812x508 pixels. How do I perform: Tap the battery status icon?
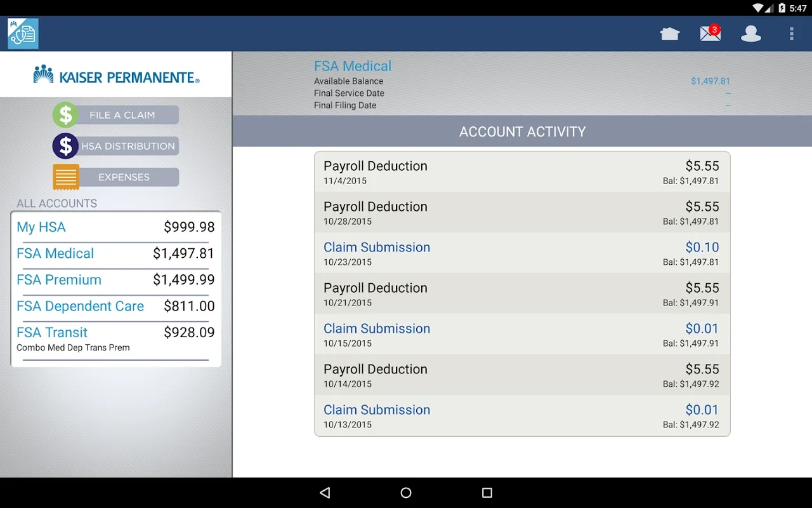782,8
